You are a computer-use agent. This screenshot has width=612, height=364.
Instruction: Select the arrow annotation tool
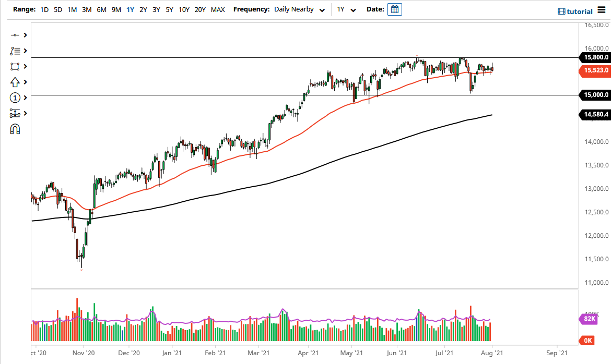(x=15, y=82)
